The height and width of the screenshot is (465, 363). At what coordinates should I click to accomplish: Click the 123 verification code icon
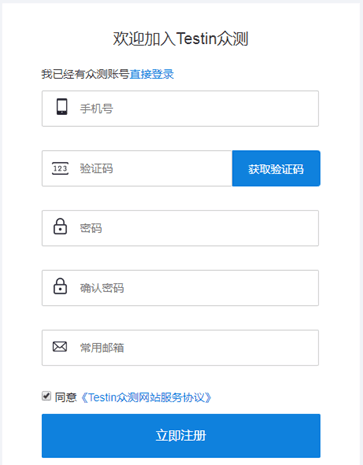[60, 168]
